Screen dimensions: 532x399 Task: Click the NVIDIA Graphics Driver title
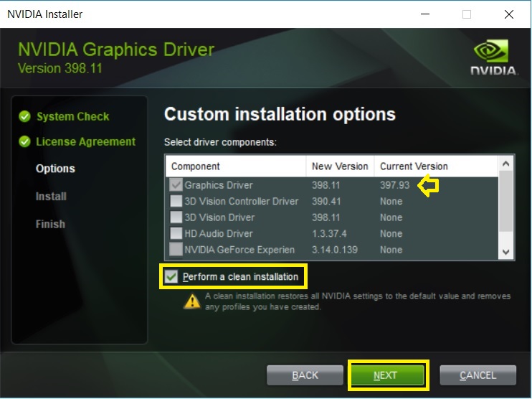(116, 50)
